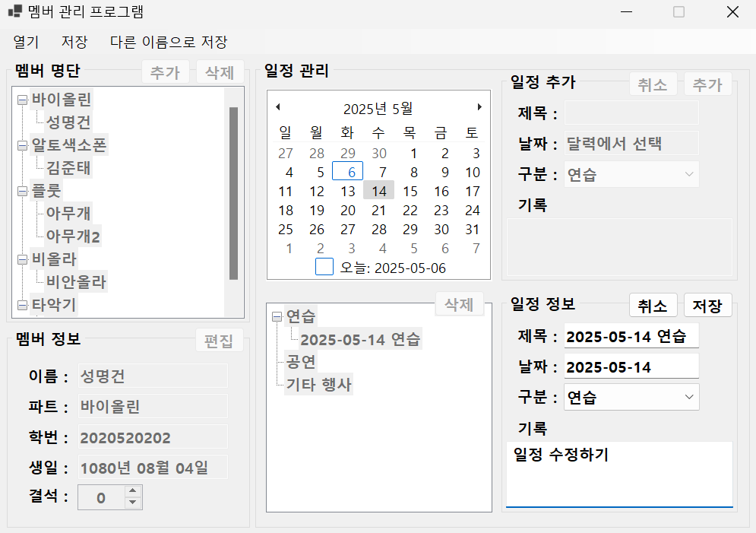
Task: Click the 이름 field showing 성명건
Action: (153, 376)
